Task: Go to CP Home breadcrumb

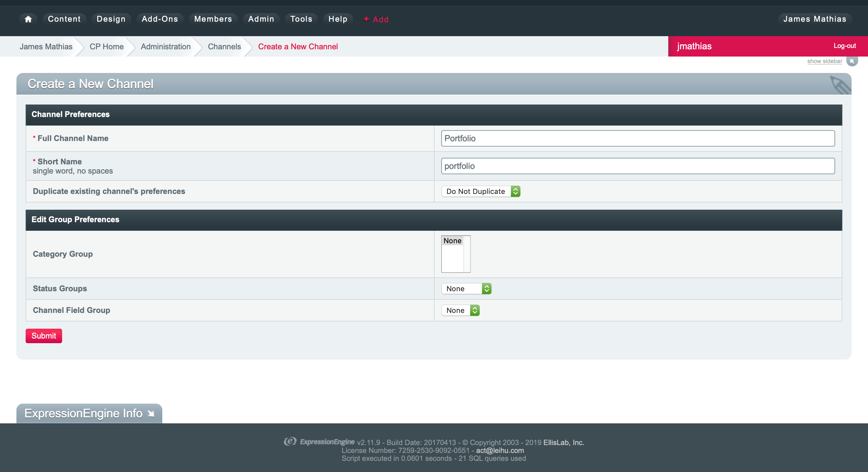Action: pos(106,47)
